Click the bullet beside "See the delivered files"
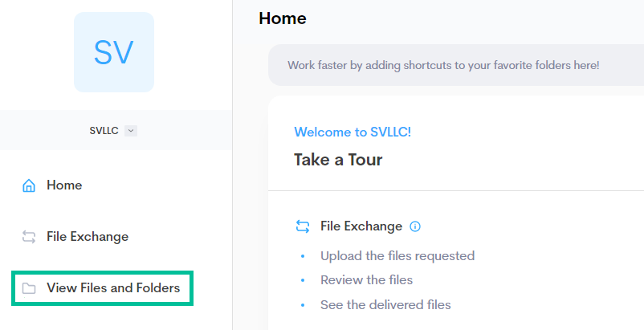The width and height of the screenshot is (644, 330). click(304, 305)
